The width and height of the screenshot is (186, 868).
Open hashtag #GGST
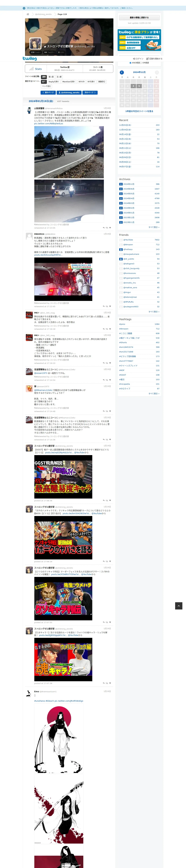tap(123, 375)
